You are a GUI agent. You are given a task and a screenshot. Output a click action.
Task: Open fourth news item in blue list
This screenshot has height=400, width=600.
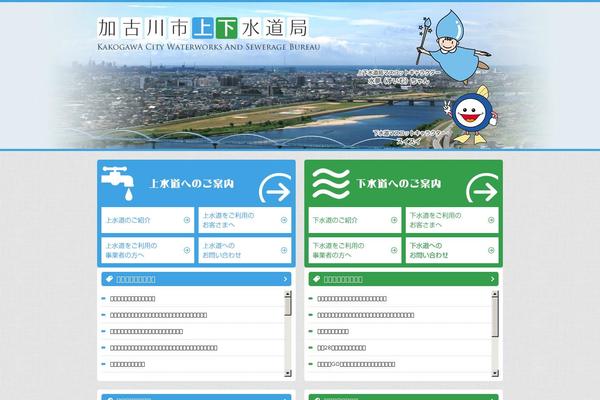tap(163, 348)
